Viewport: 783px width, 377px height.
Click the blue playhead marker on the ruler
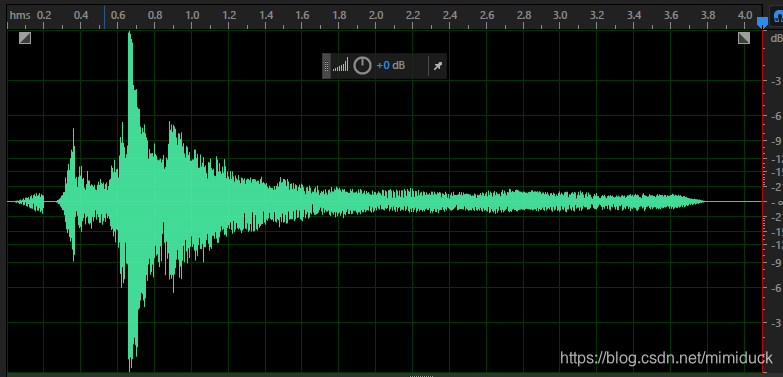[762, 23]
